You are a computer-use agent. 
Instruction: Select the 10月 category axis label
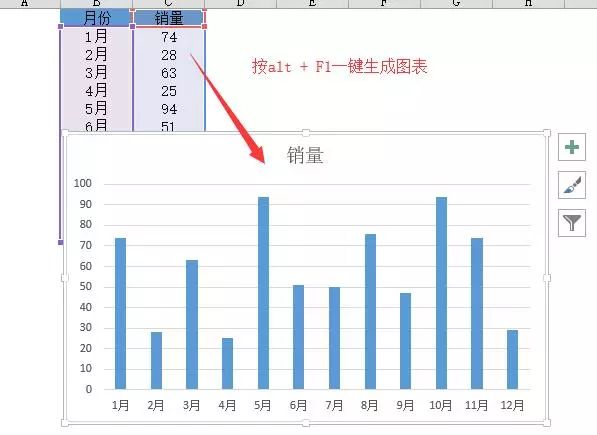441,405
